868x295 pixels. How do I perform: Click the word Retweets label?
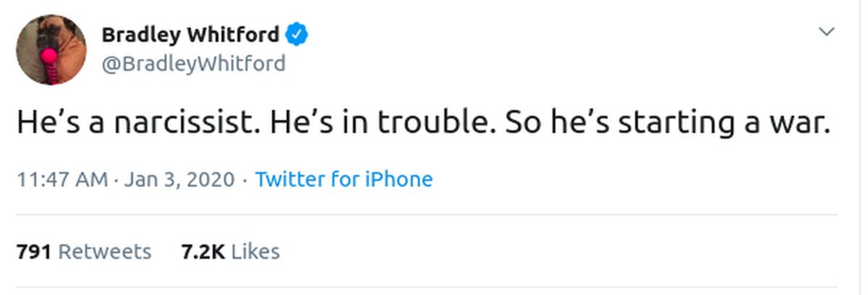pyautogui.click(x=104, y=252)
